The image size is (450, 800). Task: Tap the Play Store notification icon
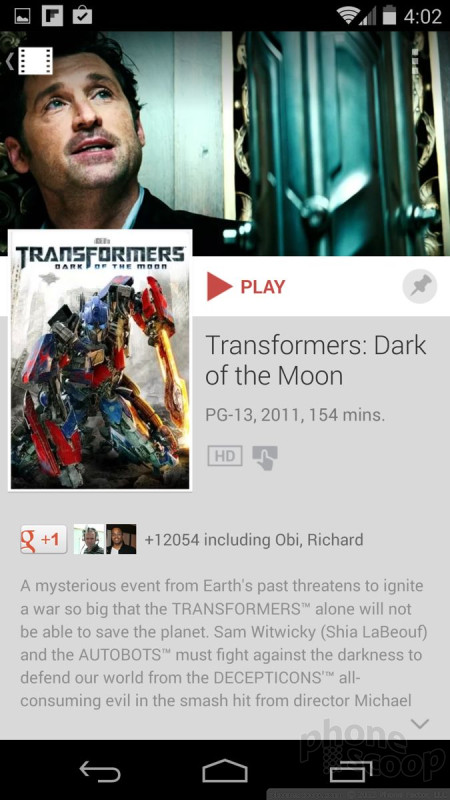82,15
